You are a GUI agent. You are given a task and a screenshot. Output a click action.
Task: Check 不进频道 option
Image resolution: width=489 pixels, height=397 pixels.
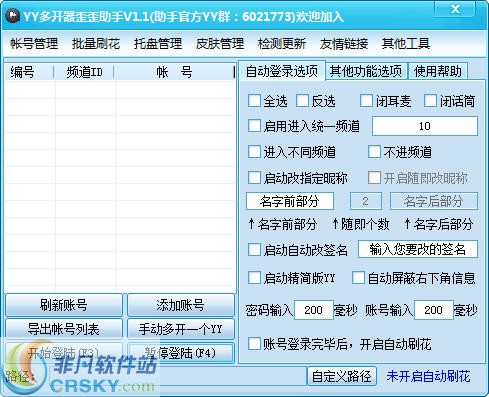click(x=374, y=152)
